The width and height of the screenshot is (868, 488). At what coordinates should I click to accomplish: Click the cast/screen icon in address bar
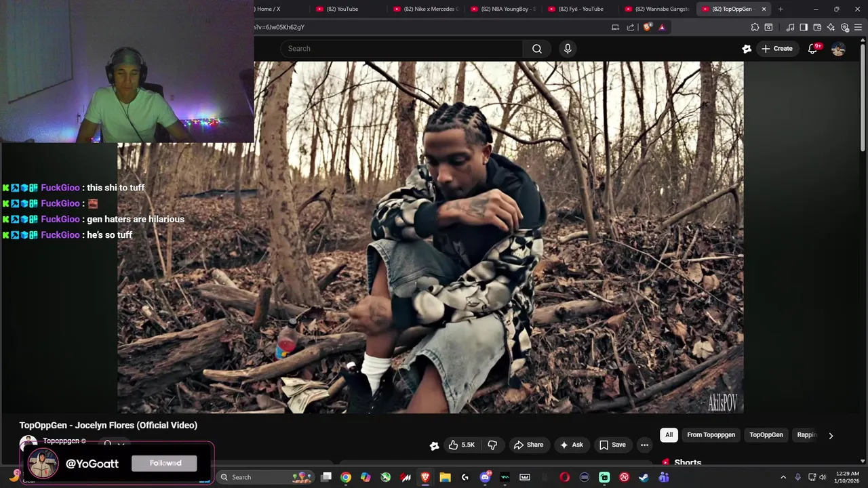pyautogui.click(x=615, y=27)
